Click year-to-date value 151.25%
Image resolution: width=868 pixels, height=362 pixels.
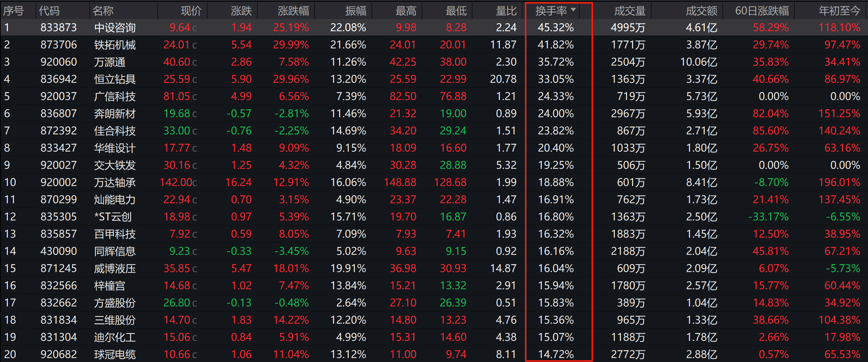(x=839, y=114)
